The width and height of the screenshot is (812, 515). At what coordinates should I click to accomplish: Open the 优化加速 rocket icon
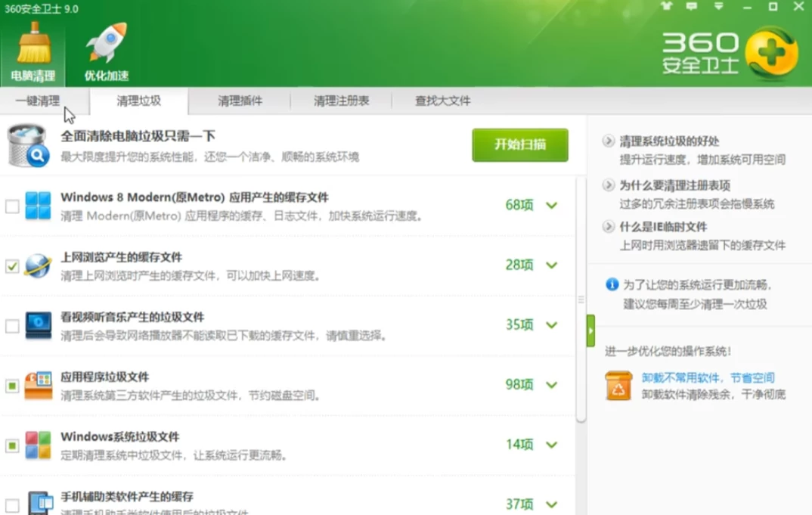[x=107, y=52]
